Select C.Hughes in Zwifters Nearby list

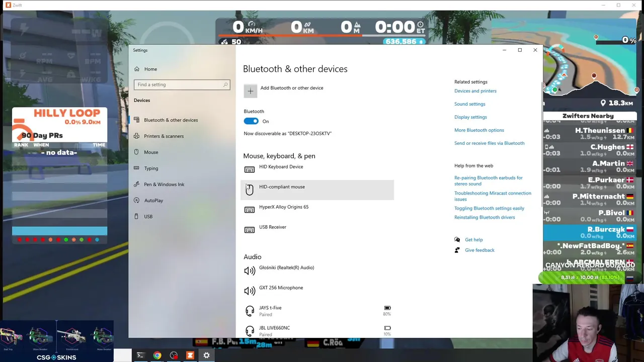pyautogui.click(x=590, y=150)
